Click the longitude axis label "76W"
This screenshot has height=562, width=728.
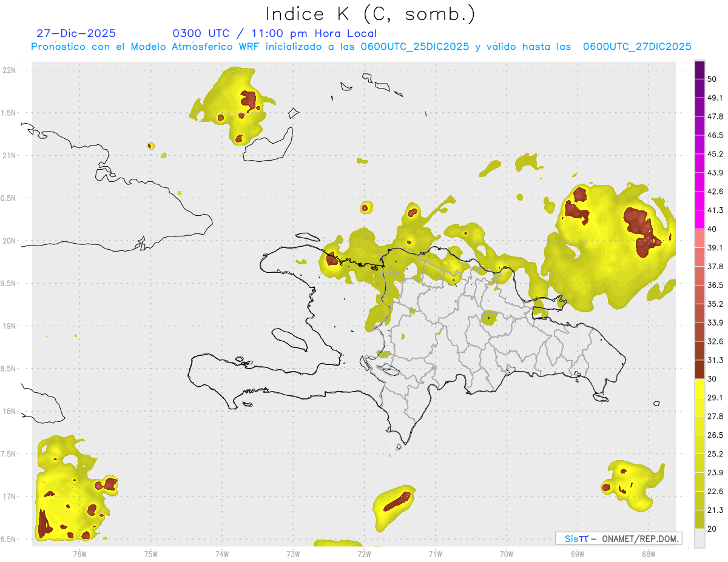pyautogui.click(x=80, y=554)
